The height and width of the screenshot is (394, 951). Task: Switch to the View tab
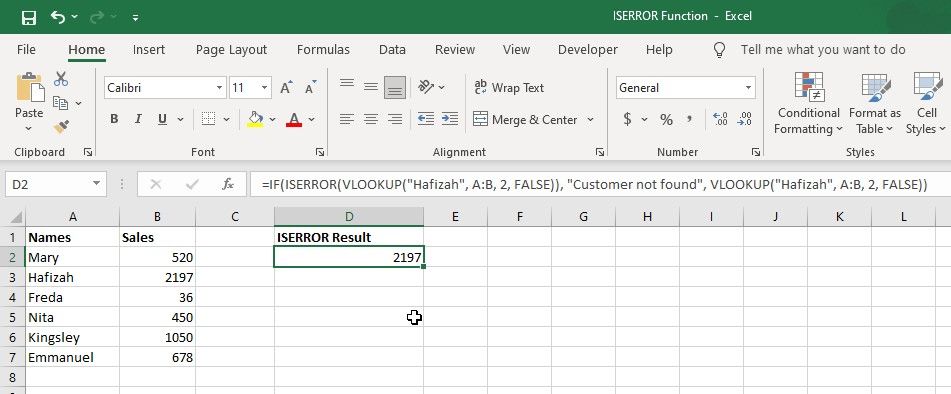[516, 50]
